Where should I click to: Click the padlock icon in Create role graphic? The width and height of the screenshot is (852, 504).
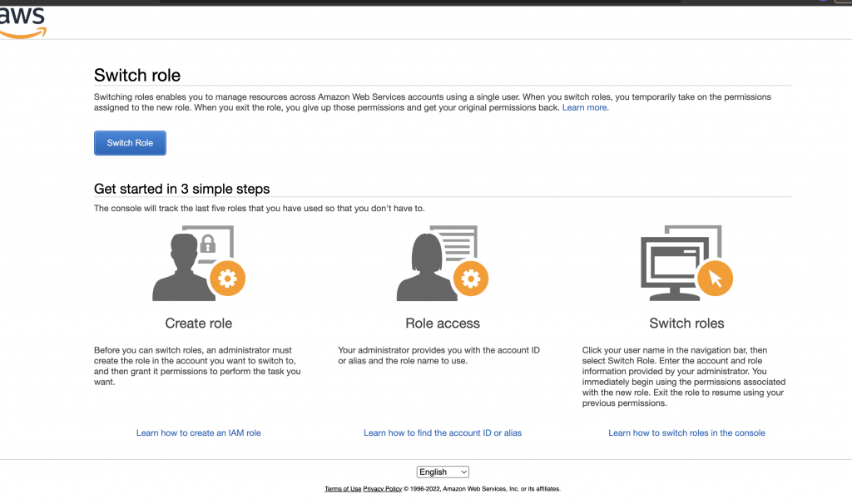point(207,244)
